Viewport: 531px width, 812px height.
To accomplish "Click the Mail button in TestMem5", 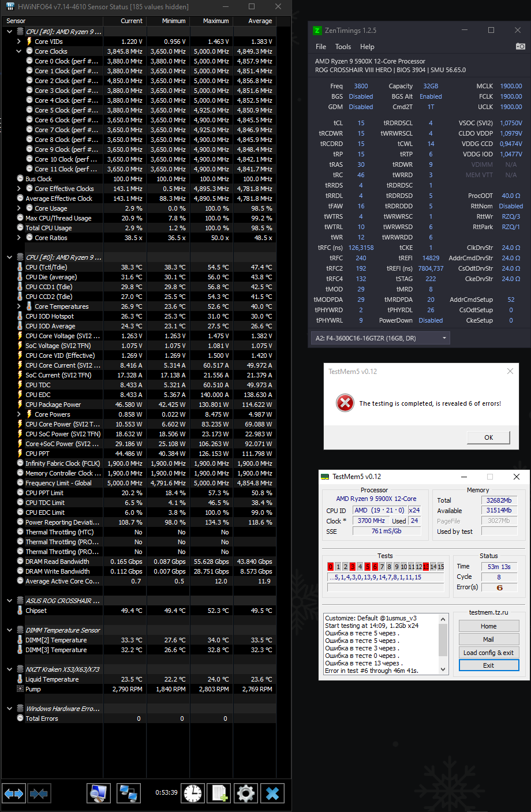I will tap(488, 639).
